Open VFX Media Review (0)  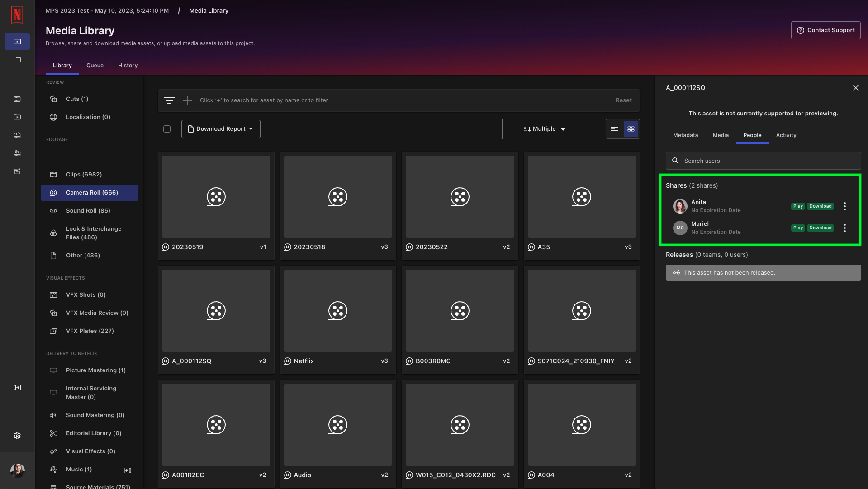click(90, 313)
